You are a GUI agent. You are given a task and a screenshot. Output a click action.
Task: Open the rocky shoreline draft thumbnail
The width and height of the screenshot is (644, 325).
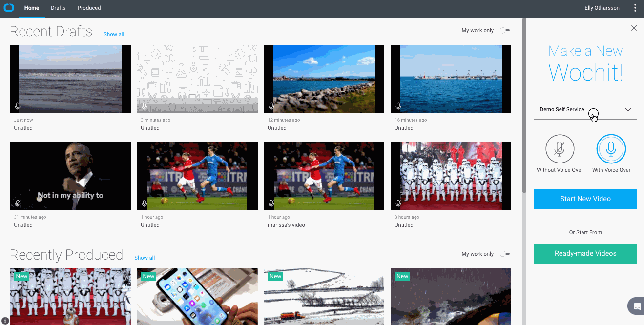[324, 79]
